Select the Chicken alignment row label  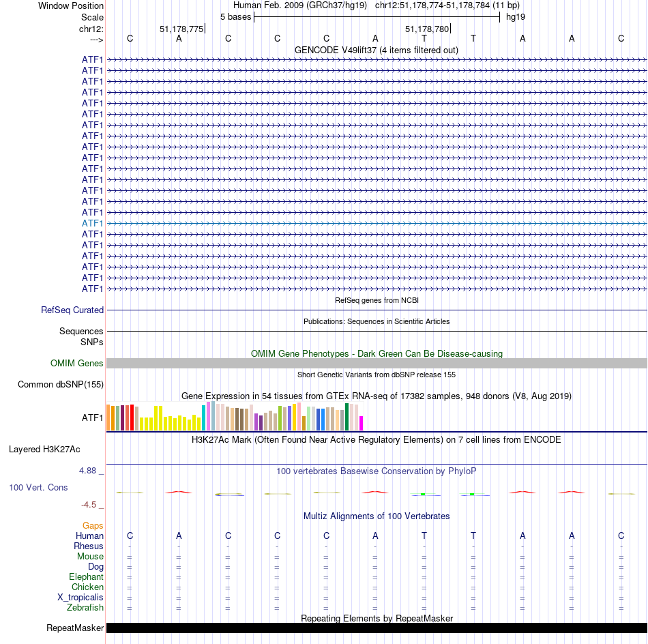coord(87,587)
